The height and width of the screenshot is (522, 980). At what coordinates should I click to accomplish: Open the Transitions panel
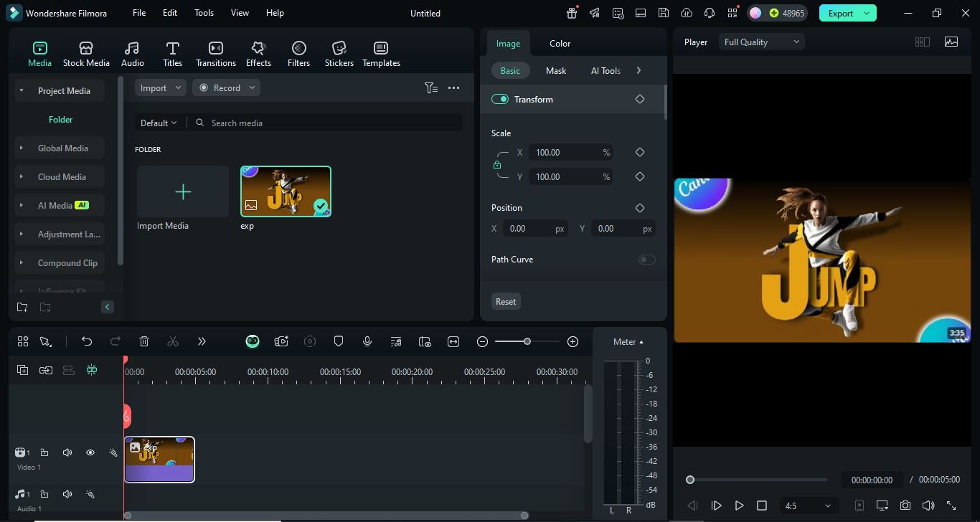pos(216,54)
